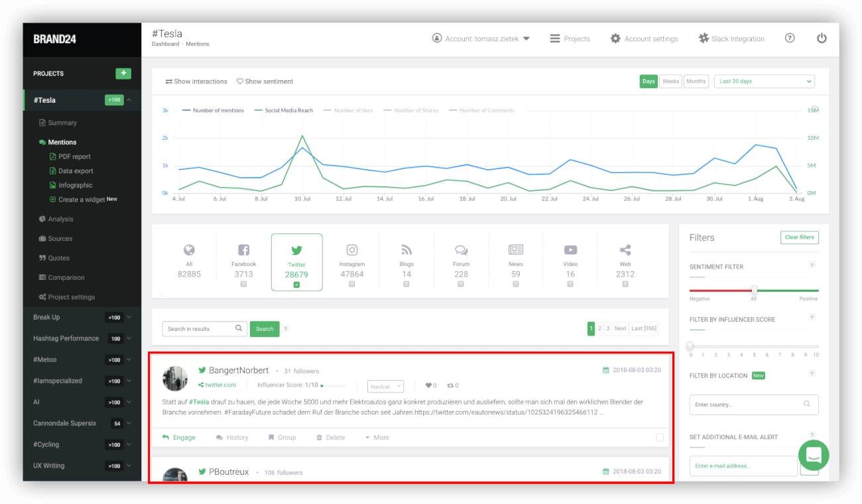Open the Neutral sentiment dropdown on mention
This screenshot has height=504, width=862.
point(385,386)
